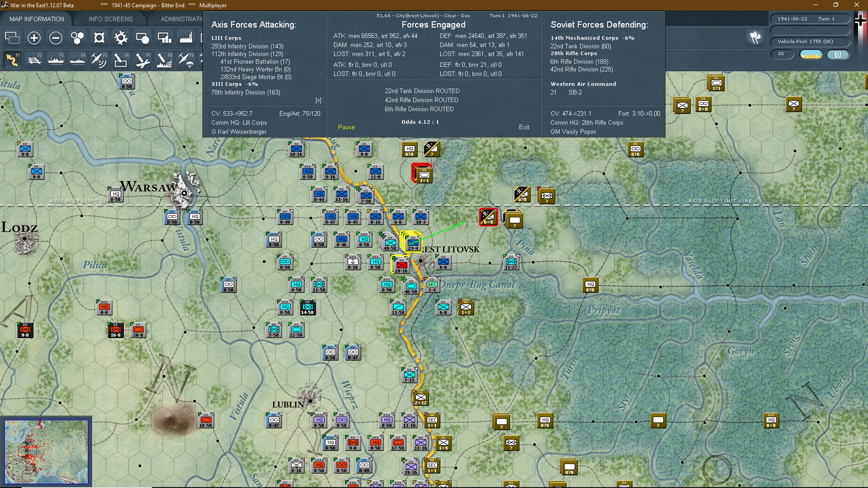
Task: Click the end turn flags icon
Action: coord(755,38)
